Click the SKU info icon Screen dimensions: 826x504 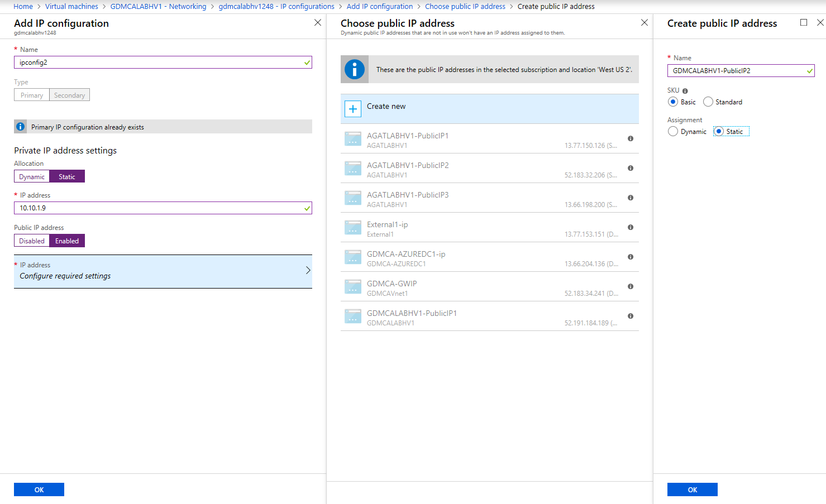(685, 91)
